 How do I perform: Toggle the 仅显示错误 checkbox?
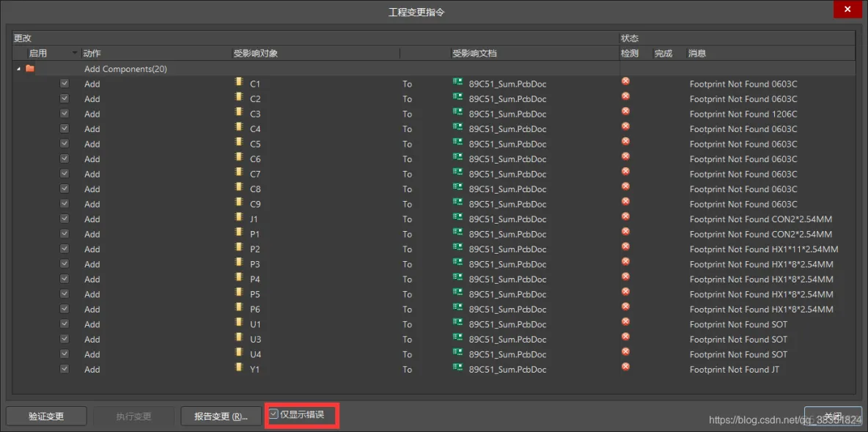[x=273, y=413]
